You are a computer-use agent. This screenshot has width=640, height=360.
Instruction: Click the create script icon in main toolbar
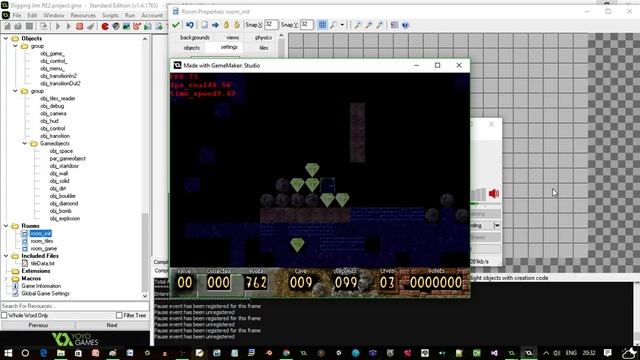[x=147, y=27]
